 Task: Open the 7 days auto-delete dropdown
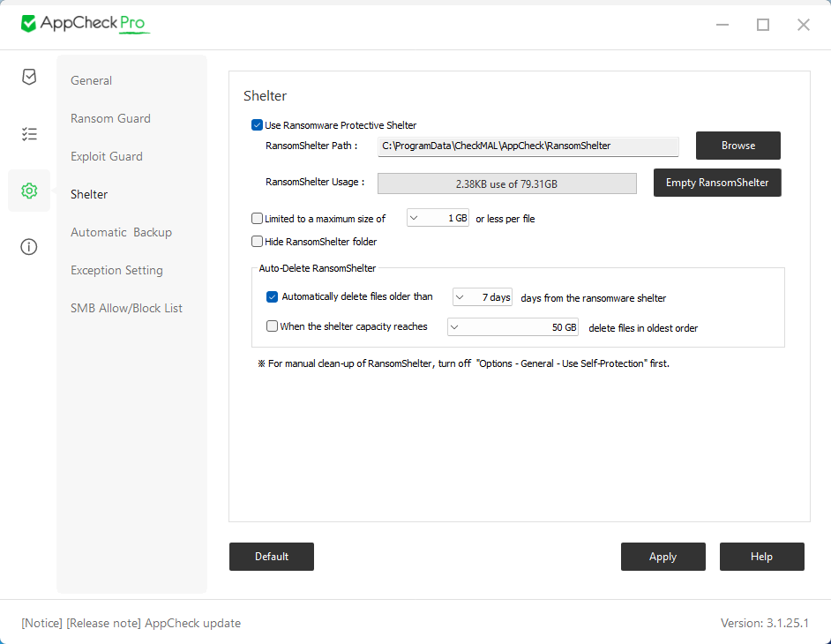click(x=483, y=296)
